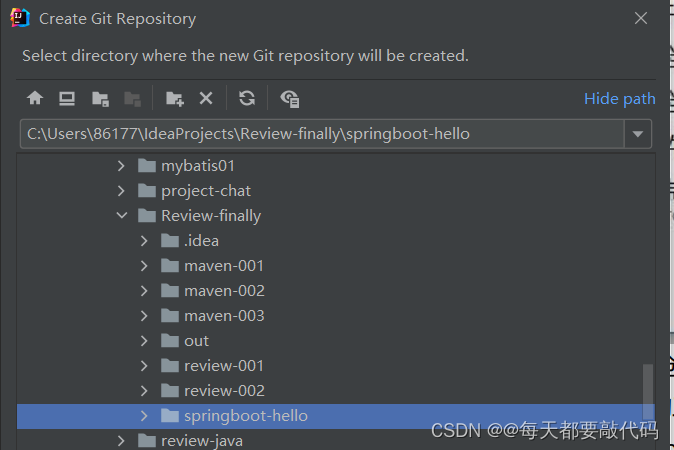
Task: Click Hide path link
Action: [619, 99]
